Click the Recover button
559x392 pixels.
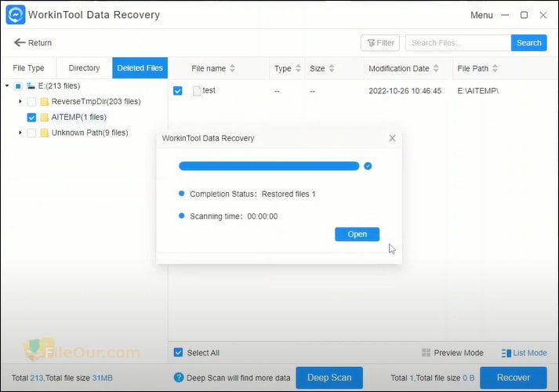(x=514, y=377)
